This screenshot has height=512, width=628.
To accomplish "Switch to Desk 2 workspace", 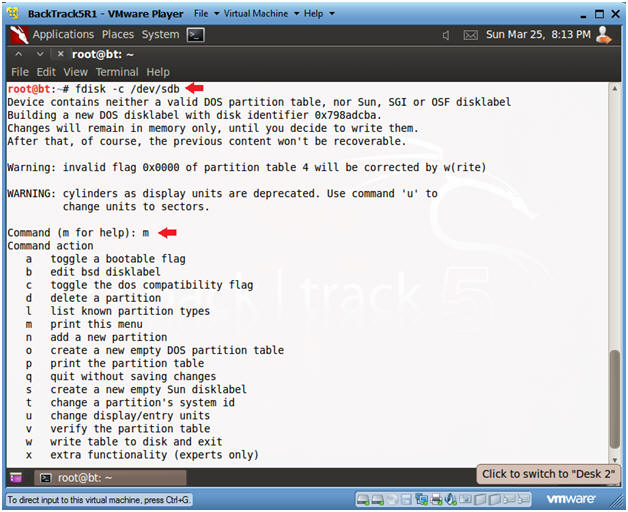I will click(x=547, y=474).
